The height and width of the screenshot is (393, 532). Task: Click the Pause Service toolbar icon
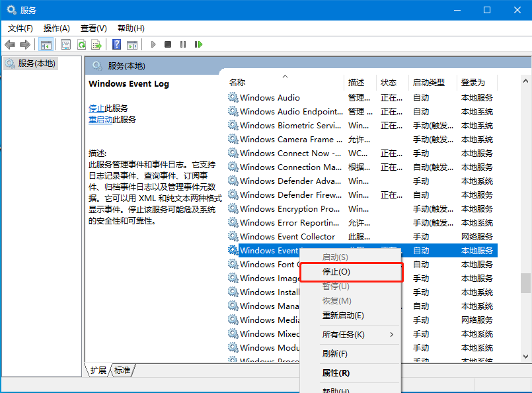click(183, 44)
